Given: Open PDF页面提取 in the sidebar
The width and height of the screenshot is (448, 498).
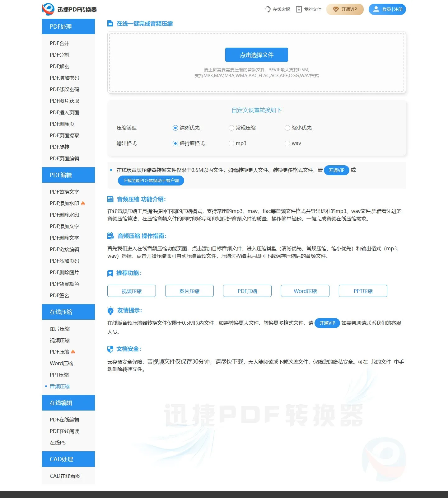Looking at the screenshot, I should pos(64,135).
